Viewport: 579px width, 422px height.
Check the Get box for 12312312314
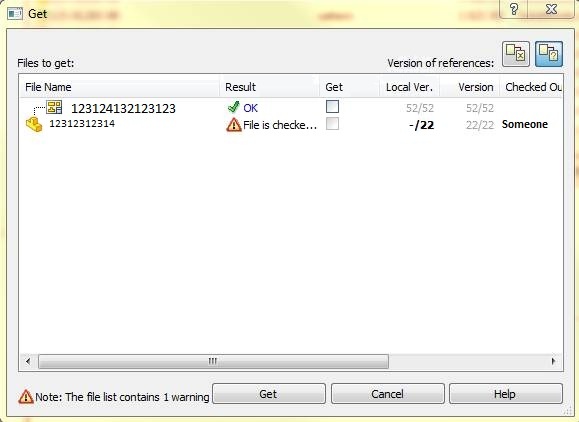(x=332, y=124)
